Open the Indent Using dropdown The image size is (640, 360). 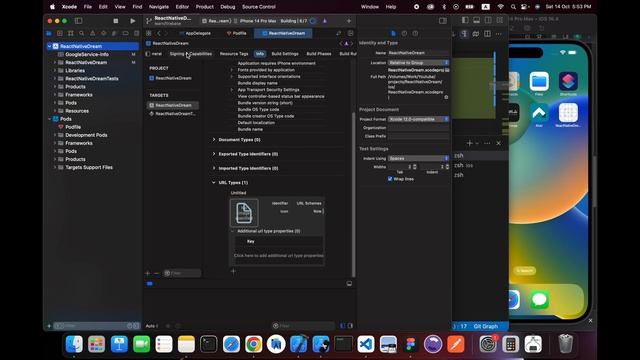(x=418, y=158)
